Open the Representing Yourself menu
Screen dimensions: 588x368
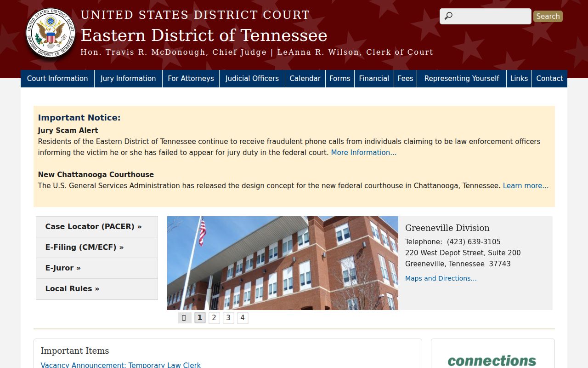pyautogui.click(x=462, y=79)
